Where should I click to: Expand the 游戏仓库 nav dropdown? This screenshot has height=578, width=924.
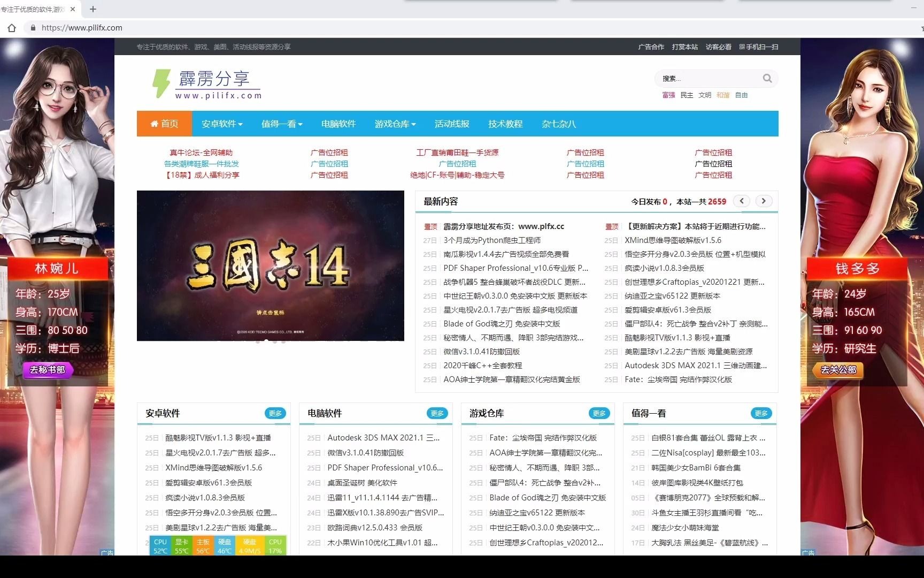[395, 124]
